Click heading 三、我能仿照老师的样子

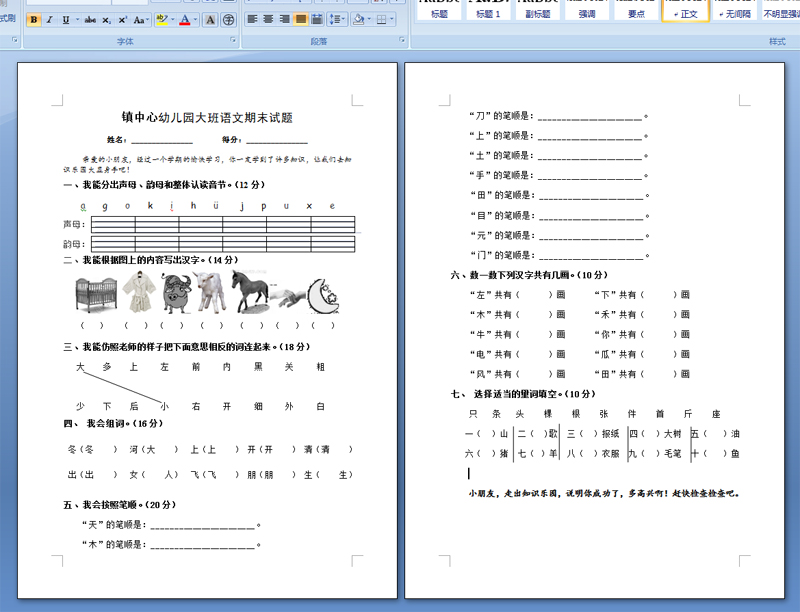pyautogui.click(x=187, y=347)
